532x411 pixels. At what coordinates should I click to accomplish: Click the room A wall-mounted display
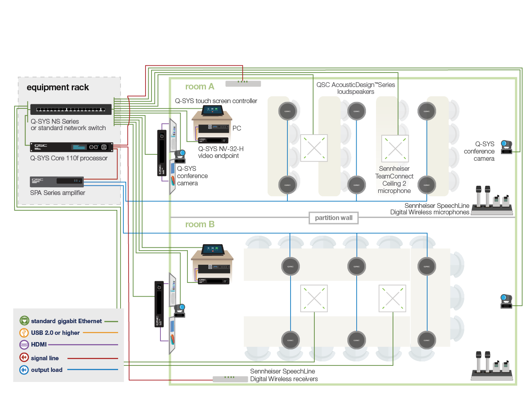point(173,156)
